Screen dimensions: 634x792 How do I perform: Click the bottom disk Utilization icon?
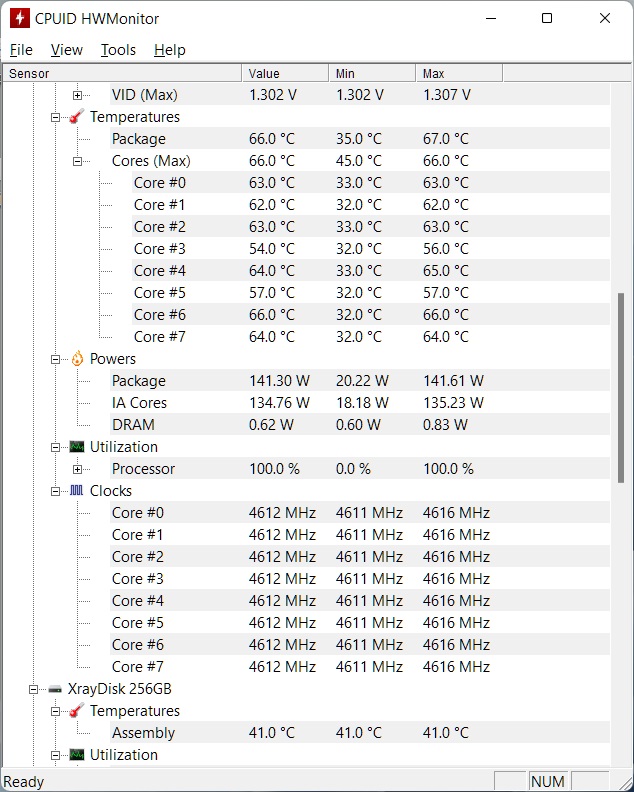coord(77,755)
